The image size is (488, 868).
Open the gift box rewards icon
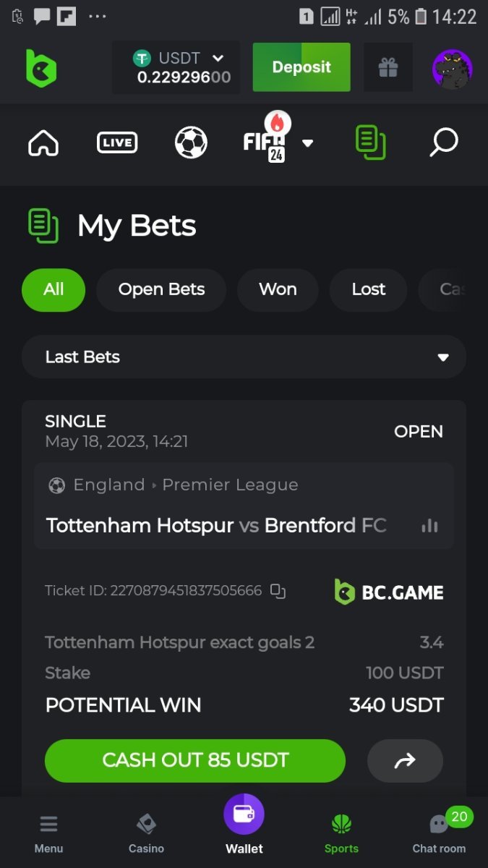click(x=388, y=68)
